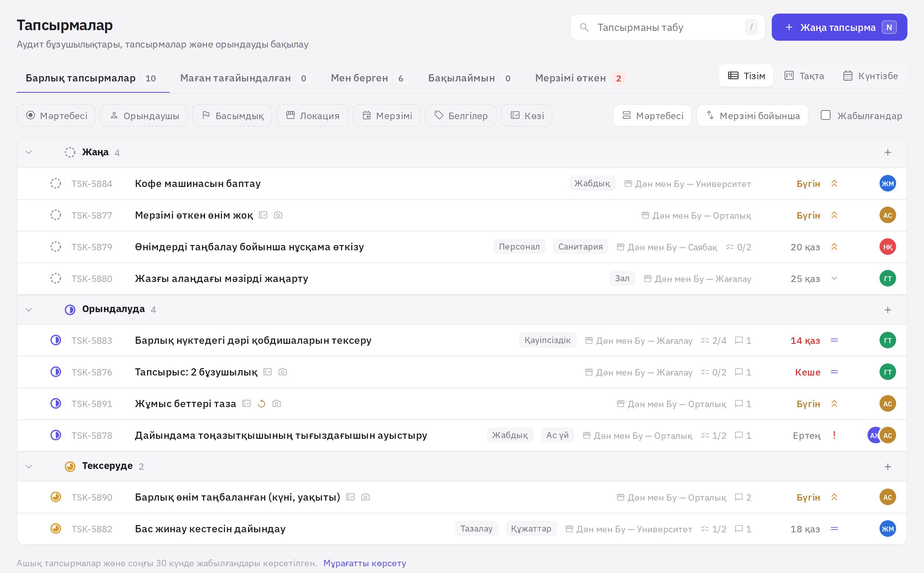Open task Жазғы алаңдағы мәзірді жаңарту

(x=222, y=279)
